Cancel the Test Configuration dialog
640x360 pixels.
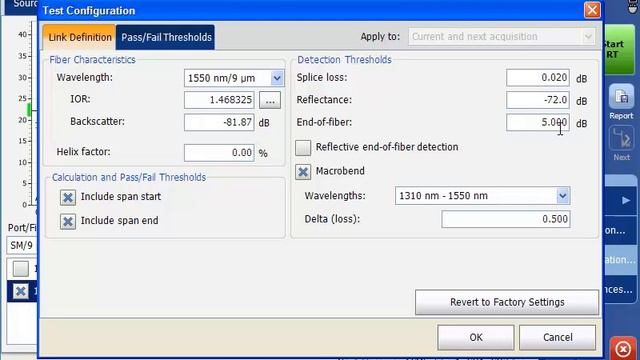coord(557,337)
